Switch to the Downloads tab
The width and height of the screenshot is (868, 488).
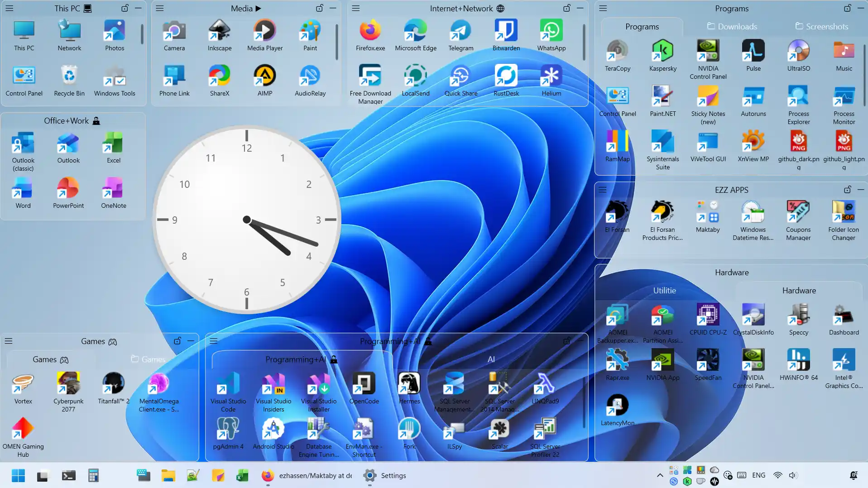(732, 26)
